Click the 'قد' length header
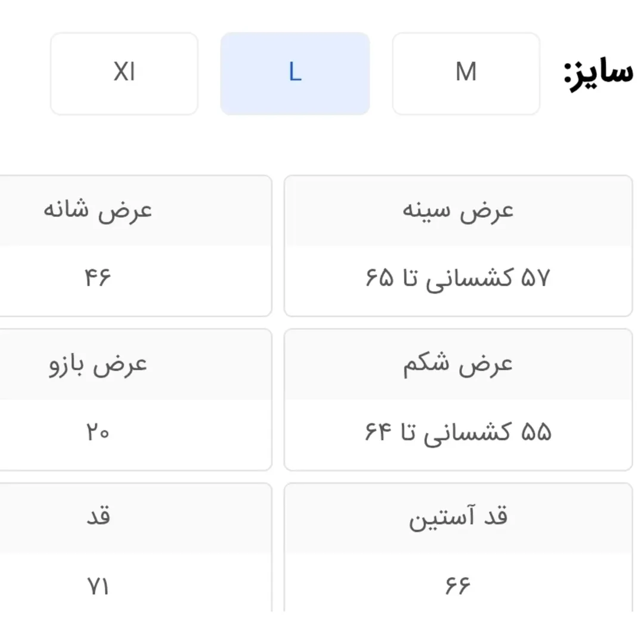The height and width of the screenshot is (644, 644). [x=98, y=516]
